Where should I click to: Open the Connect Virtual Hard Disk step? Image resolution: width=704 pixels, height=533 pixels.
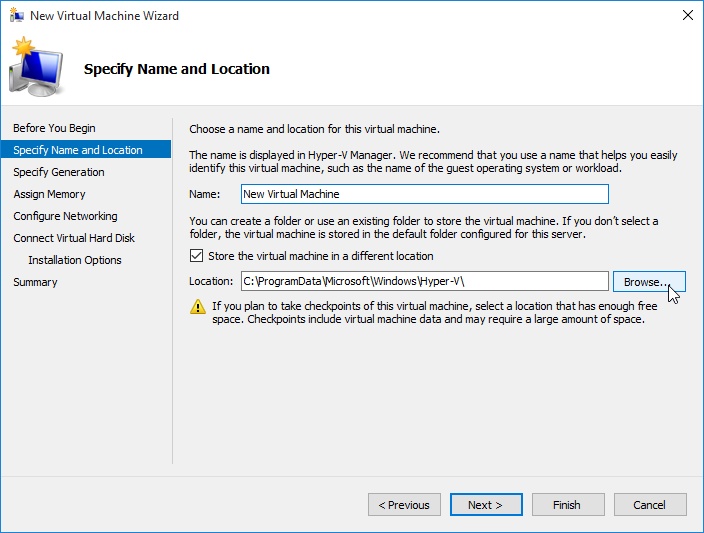tap(74, 238)
